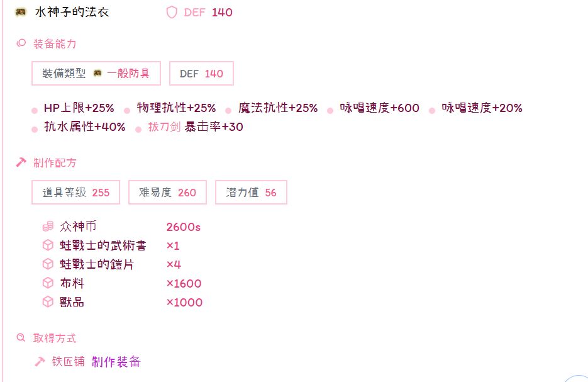Click the cube icon beside 蛙戰士的鎧片
The width and height of the screenshot is (588, 382).
pyautogui.click(x=48, y=264)
